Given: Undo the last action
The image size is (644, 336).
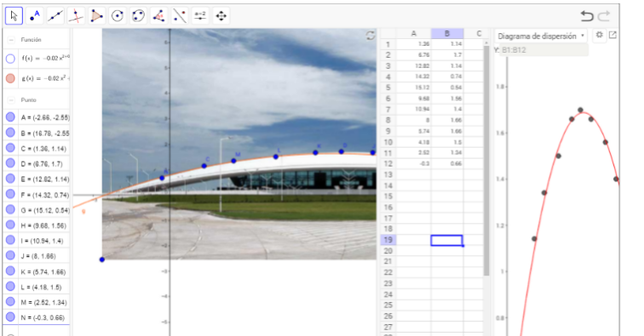Looking at the screenshot, I should [587, 16].
